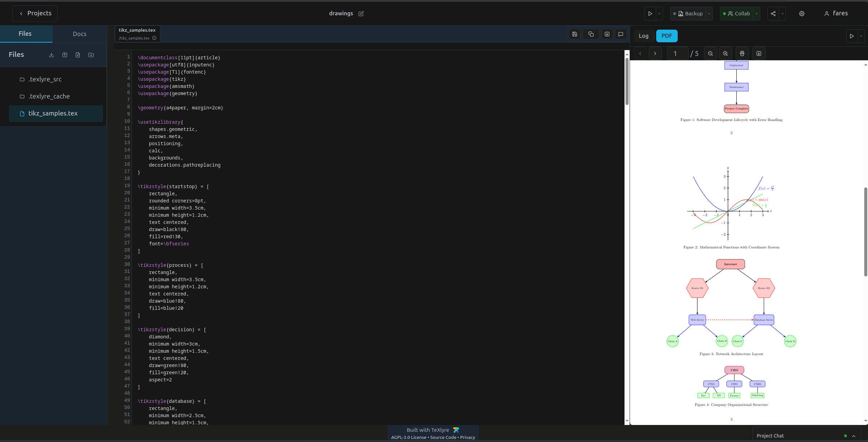Image resolution: width=868 pixels, height=442 pixels.
Task: Create a new file in Files panel
Action: [x=77, y=55]
